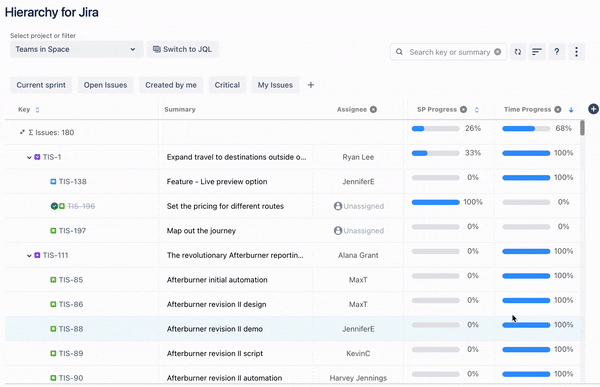Refresh the issue hierarchy
Viewport: 600px width, 387px height.
(518, 52)
